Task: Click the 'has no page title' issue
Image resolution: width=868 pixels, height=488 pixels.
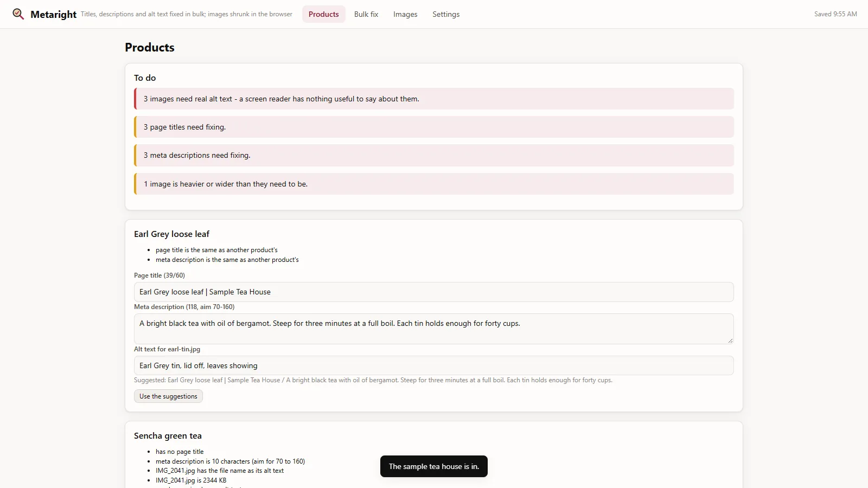Action: pos(180,452)
